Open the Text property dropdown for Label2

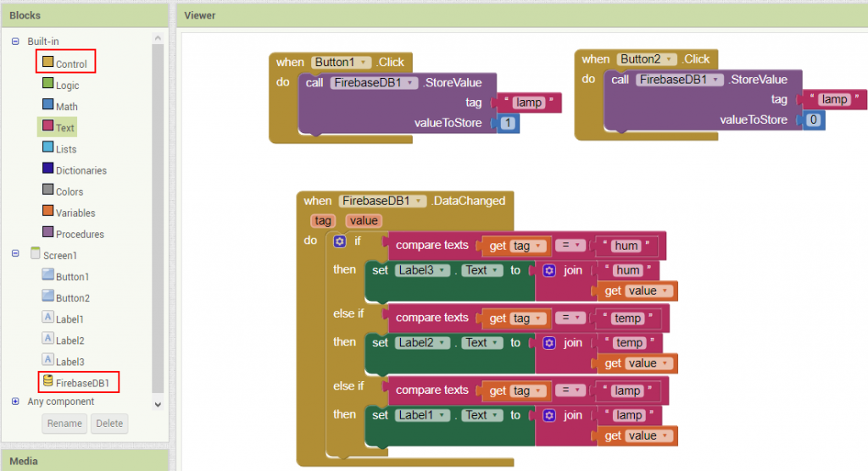coord(482,342)
